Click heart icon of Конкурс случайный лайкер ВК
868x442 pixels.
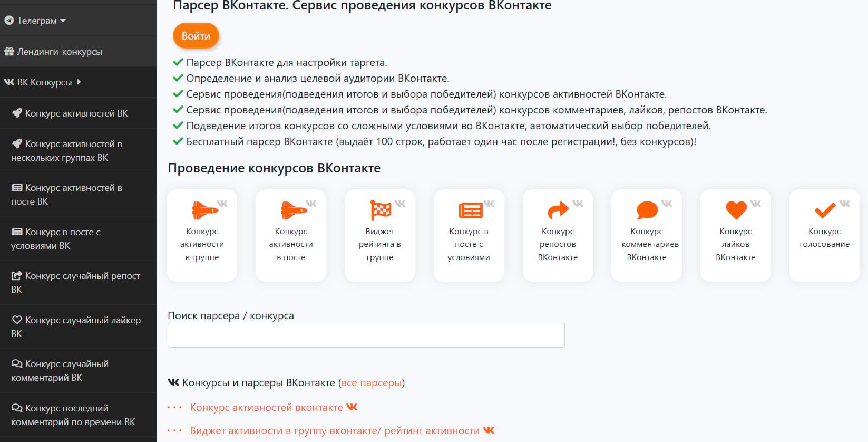pos(17,320)
